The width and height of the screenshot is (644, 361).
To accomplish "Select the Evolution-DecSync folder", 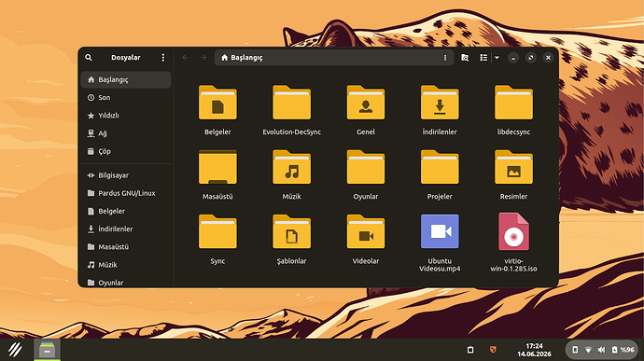I will pyautogui.click(x=291, y=103).
